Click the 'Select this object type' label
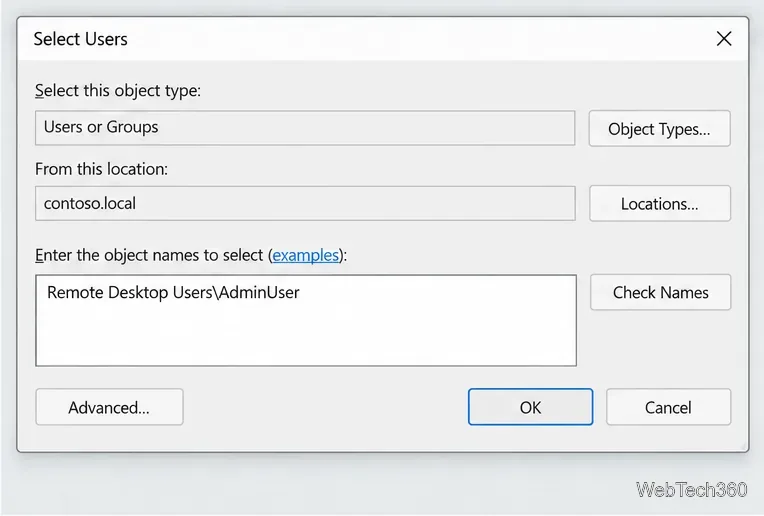 [117, 91]
